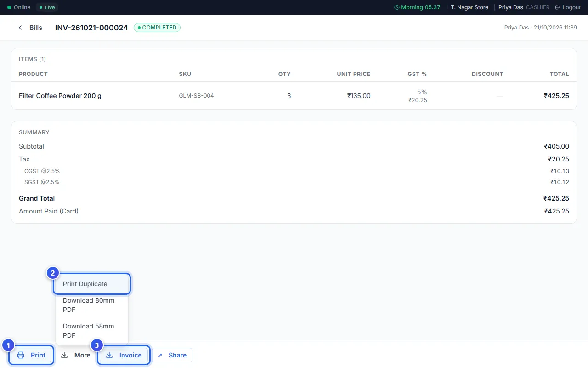Click the Grand Total label

coord(37,198)
